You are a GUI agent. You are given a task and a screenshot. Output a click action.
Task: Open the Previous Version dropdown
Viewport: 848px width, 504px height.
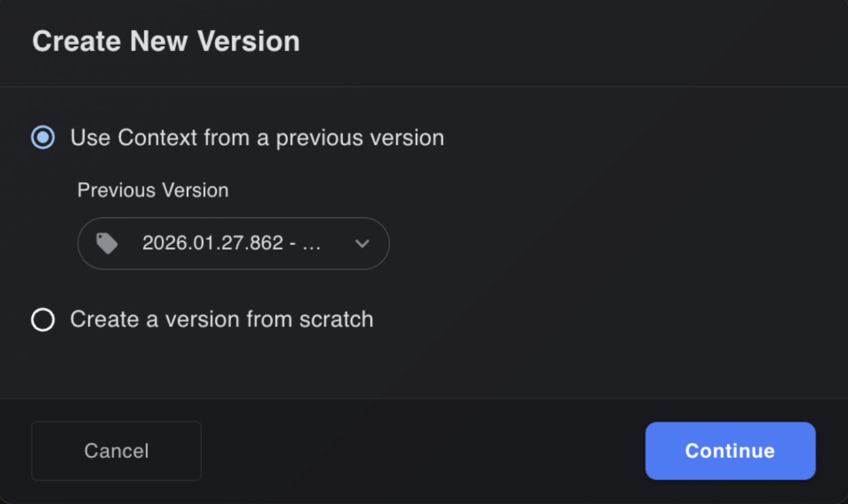(233, 243)
